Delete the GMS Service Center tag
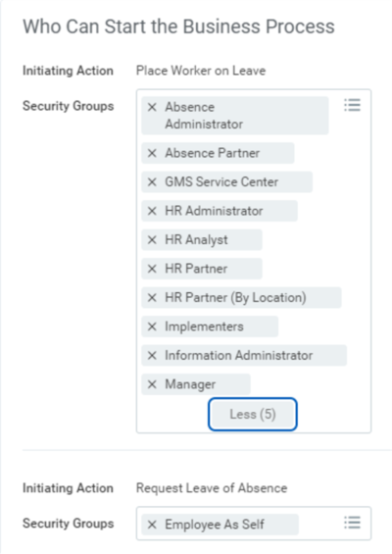 (x=152, y=182)
